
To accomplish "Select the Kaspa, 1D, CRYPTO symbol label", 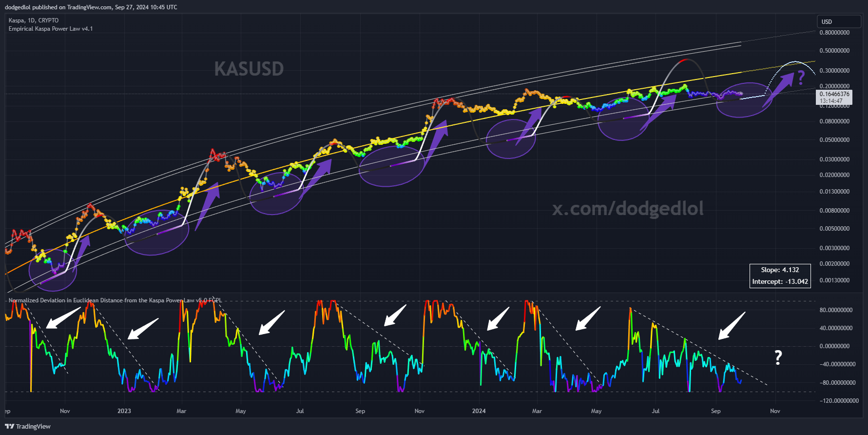I will [34, 20].
